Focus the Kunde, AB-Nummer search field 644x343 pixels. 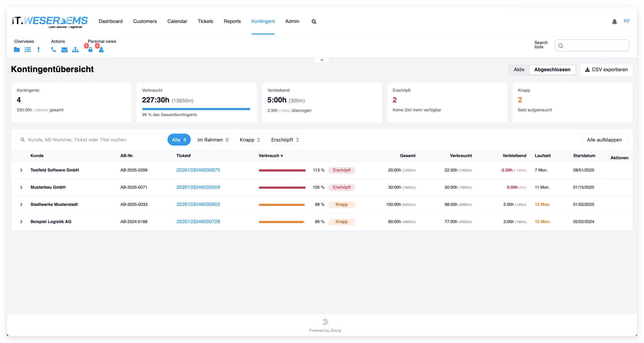[x=90, y=140]
